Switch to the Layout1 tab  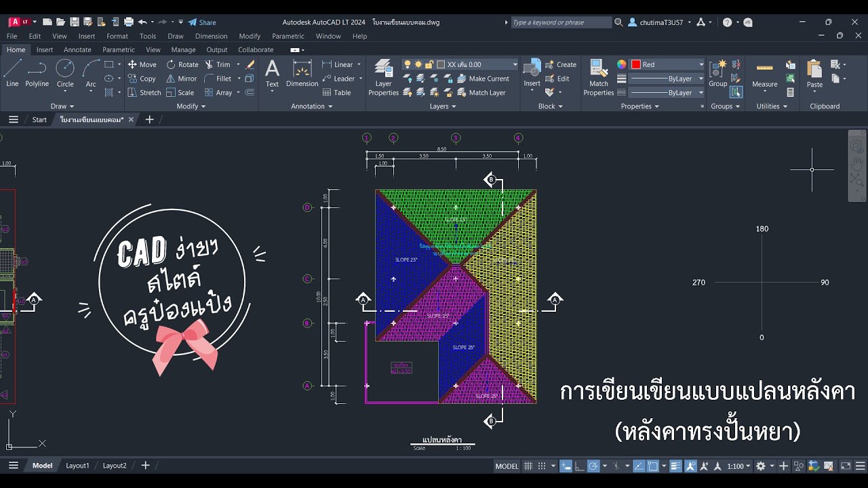(77, 466)
